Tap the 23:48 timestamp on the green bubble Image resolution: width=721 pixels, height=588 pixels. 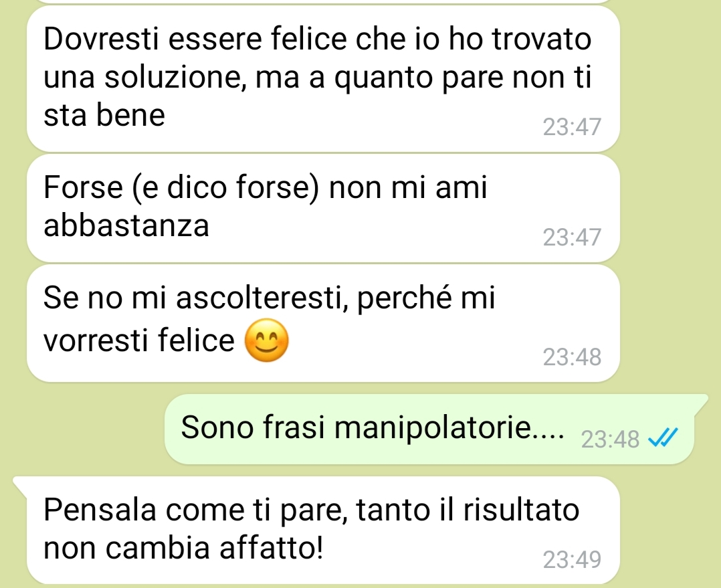610,439
